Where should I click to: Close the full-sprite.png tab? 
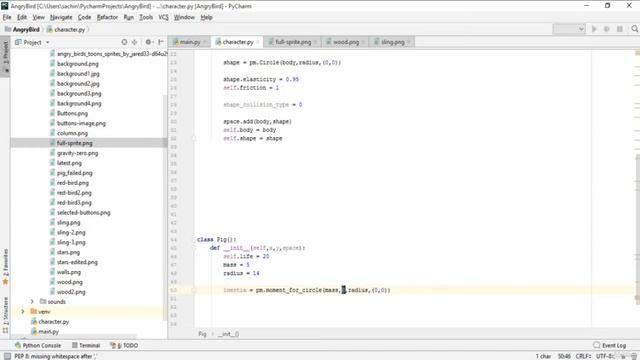click(316, 42)
